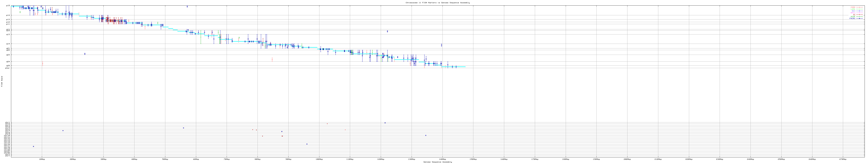Click the 200Mbp x-axis tick label
Viewport: 868px width, 163px height.
click(x=627, y=159)
